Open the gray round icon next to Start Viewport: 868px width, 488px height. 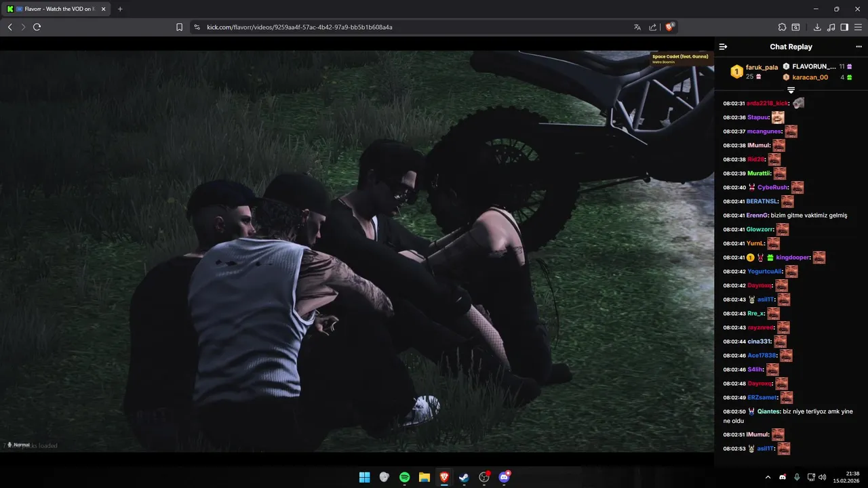[384, 477]
